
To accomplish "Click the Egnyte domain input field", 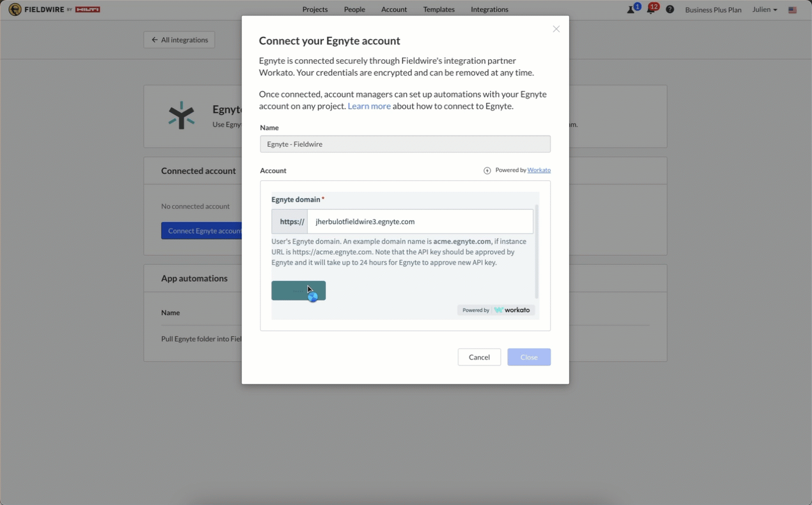I will pos(420,222).
